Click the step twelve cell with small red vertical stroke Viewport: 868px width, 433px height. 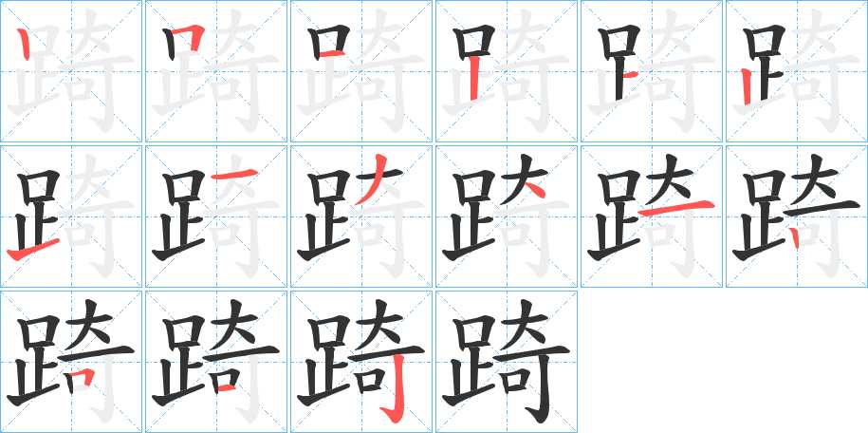[x=796, y=216]
